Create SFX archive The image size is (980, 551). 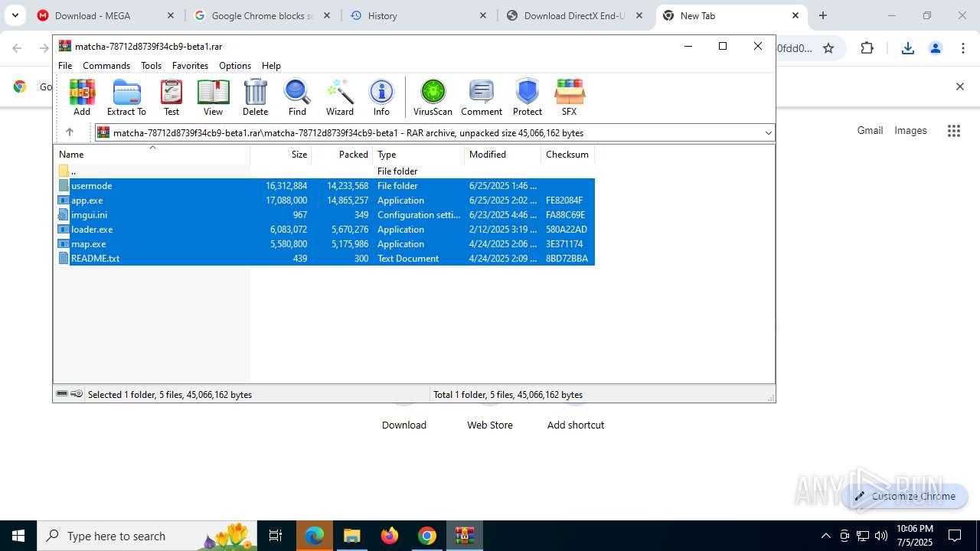(x=569, y=97)
